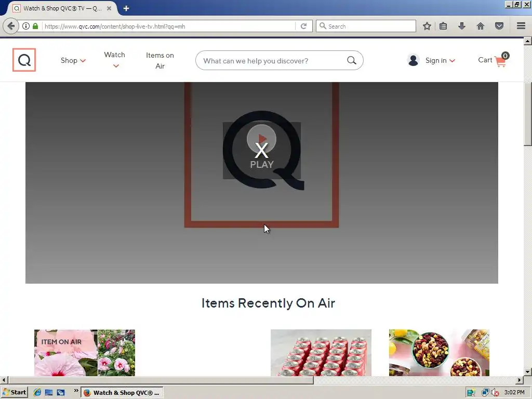Open the Items on Air link

pos(160,60)
